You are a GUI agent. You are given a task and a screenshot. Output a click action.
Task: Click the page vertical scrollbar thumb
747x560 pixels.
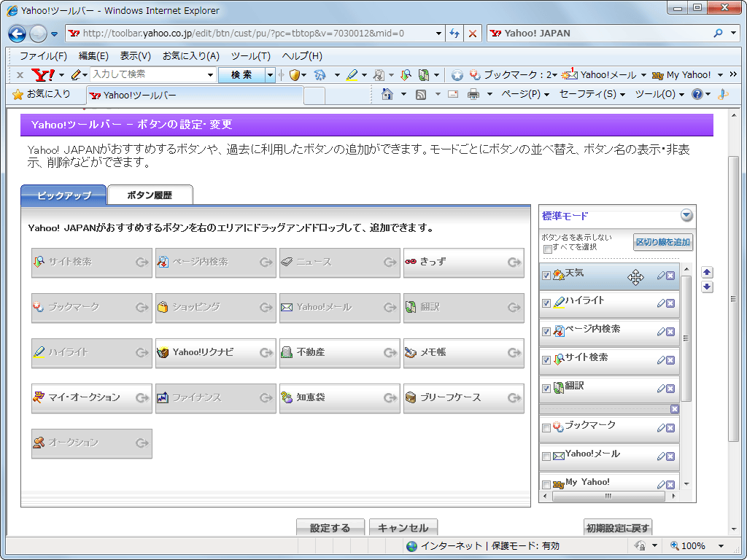[733, 298]
